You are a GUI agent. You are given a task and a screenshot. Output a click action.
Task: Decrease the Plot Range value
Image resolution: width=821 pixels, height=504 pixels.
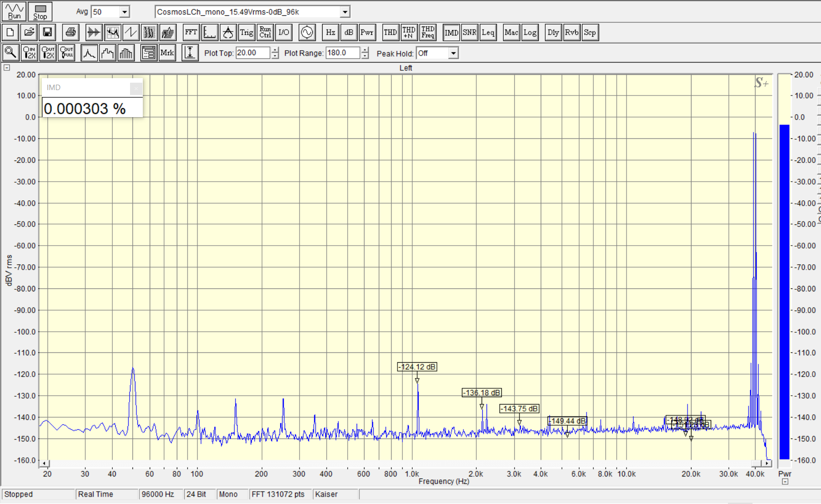[365, 56]
